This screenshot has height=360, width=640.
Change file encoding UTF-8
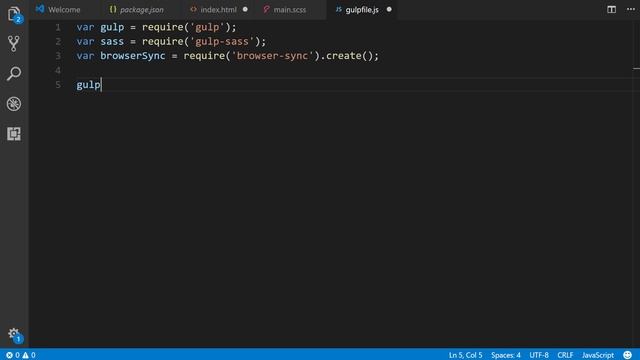(x=539, y=355)
